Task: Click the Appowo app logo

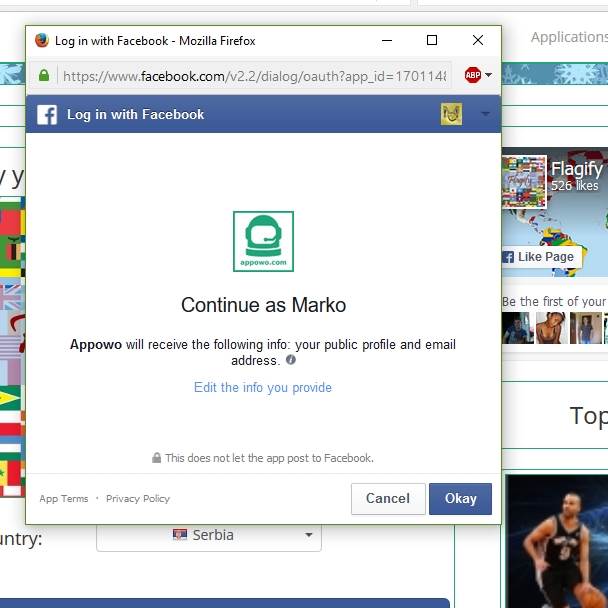Action: pyautogui.click(x=263, y=241)
